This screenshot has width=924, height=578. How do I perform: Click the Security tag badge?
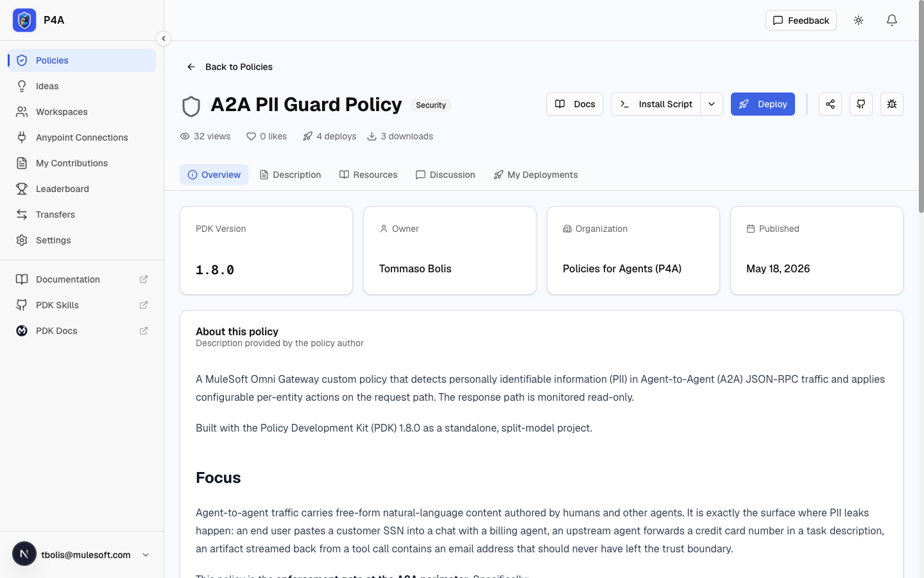point(431,105)
